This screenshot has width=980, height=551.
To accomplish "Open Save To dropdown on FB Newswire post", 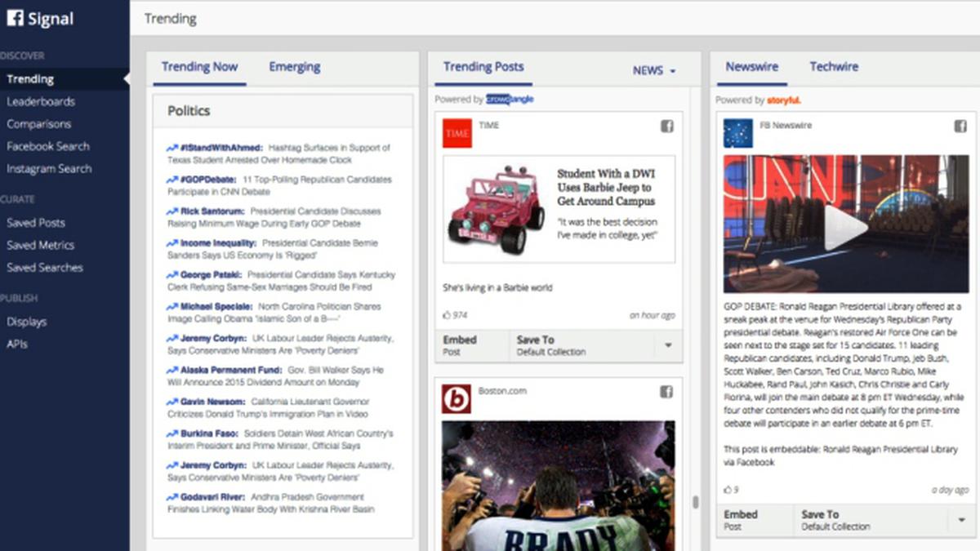I will pos(960,520).
